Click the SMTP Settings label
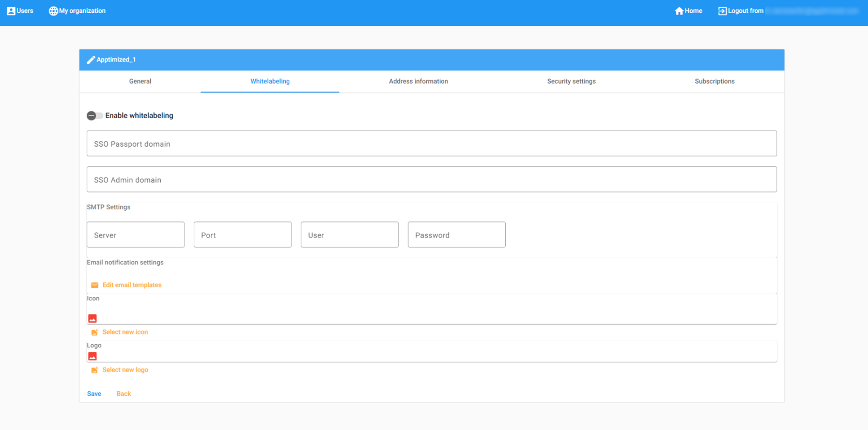Image resolution: width=868 pixels, height=430 pixels. coord(109,207)
